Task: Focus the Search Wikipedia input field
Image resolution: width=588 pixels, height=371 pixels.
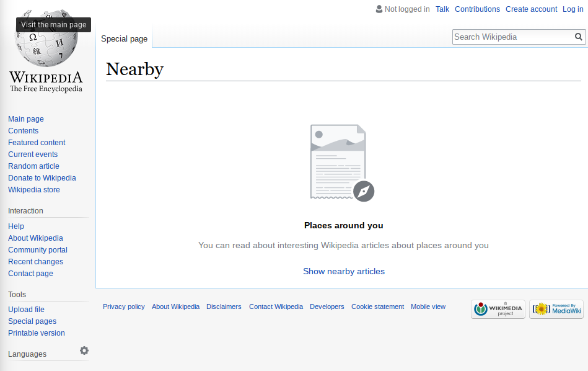Action: [512, 37]
